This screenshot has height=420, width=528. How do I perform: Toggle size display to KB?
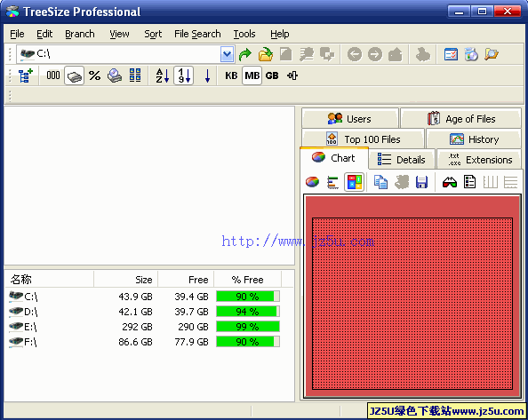[x=231, y=75]
